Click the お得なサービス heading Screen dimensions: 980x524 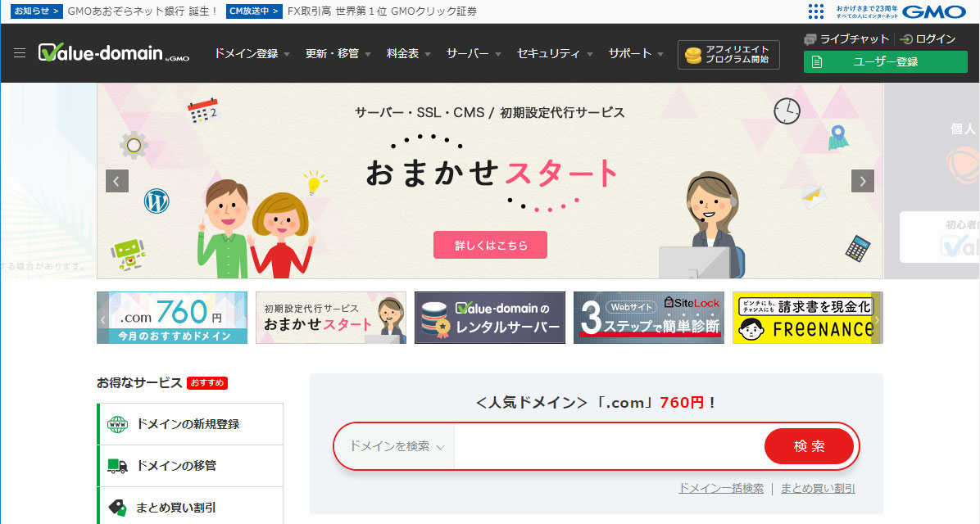(x=139, y=383)
